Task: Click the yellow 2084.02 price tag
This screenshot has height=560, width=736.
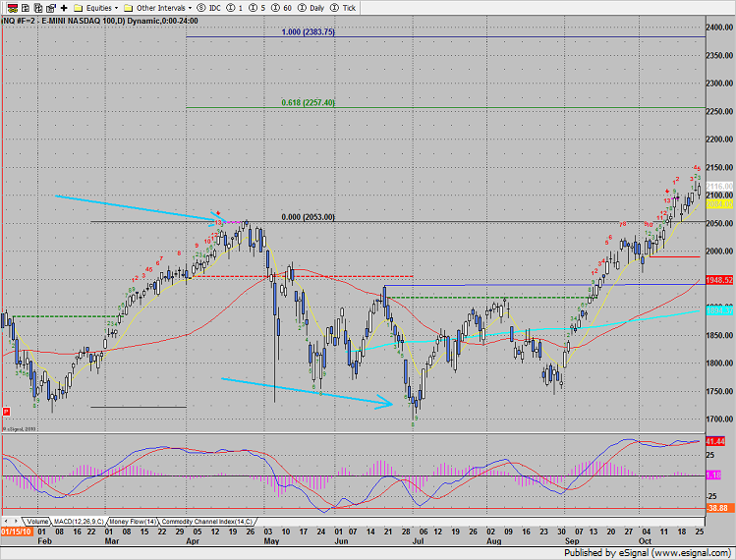Action: tap(719, 204)
